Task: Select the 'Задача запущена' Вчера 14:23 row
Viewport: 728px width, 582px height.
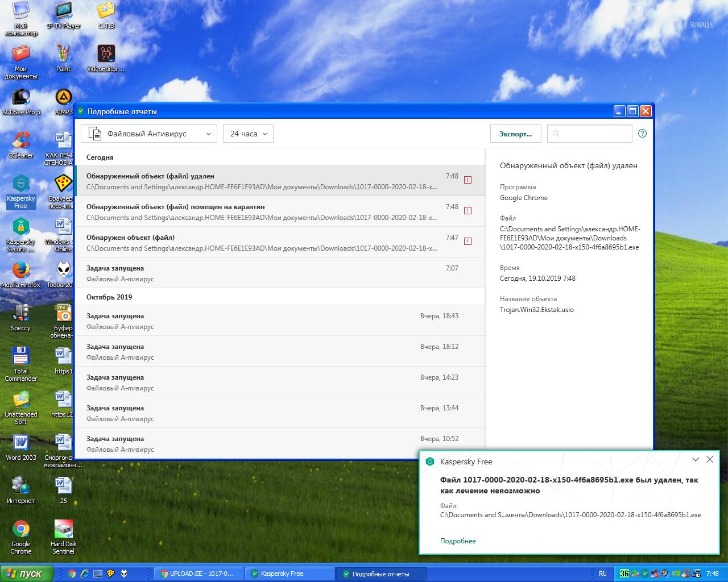Action: tap(280, 382)
